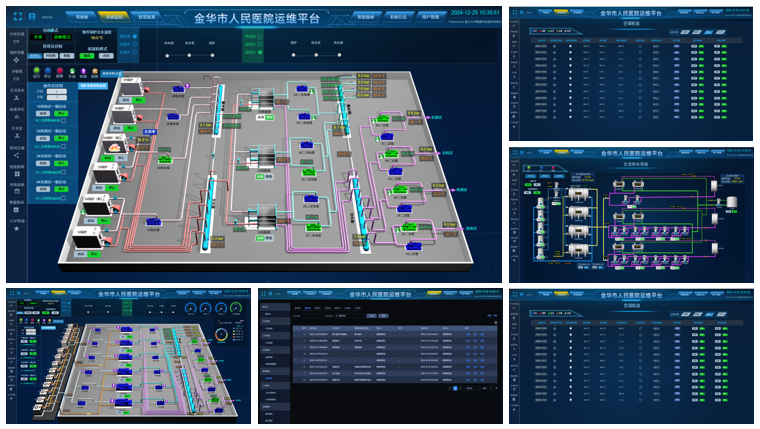The width and height of the screenshot is (760, 429).
Task: Open the 数据报表 sidebar item
Action: click(x=16, y=206)
